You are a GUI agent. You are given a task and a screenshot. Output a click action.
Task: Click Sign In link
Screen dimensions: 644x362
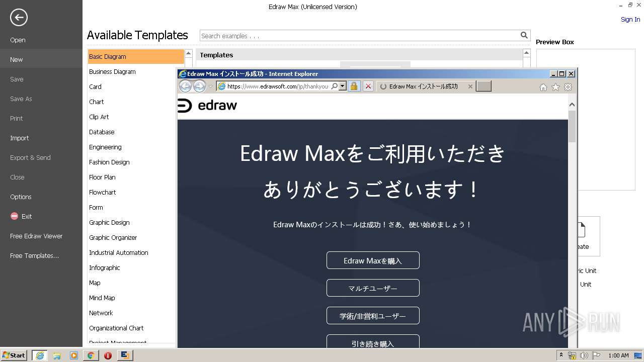point(630,20)
